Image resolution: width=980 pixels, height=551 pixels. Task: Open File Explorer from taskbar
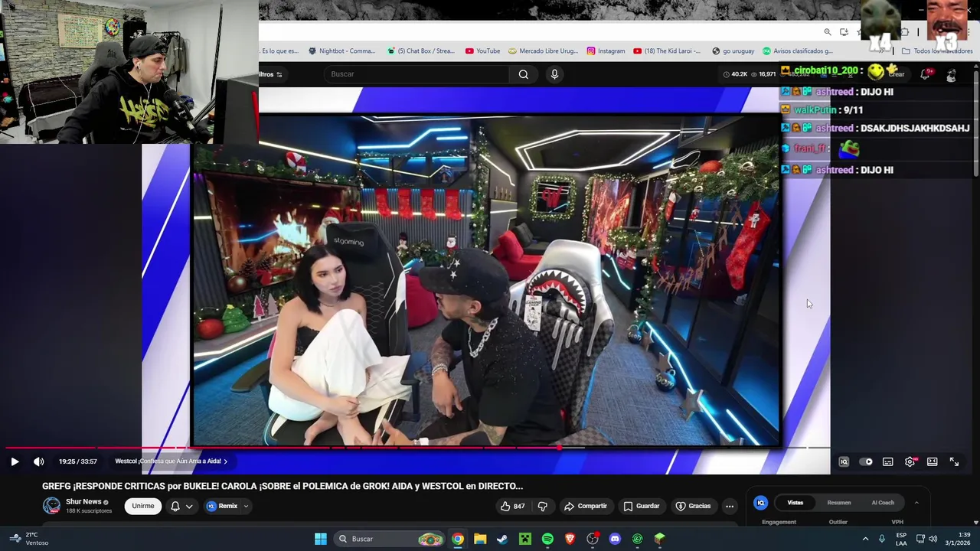(x=480, y=539)
